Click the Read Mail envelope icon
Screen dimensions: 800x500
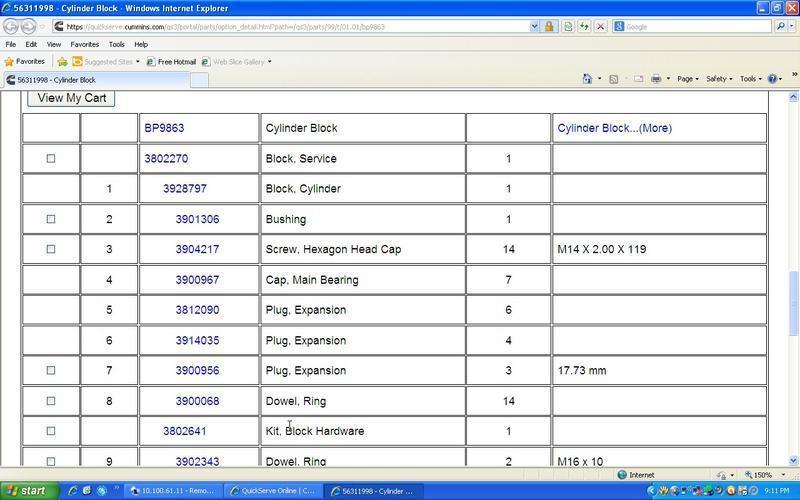(x=639, y=79)
